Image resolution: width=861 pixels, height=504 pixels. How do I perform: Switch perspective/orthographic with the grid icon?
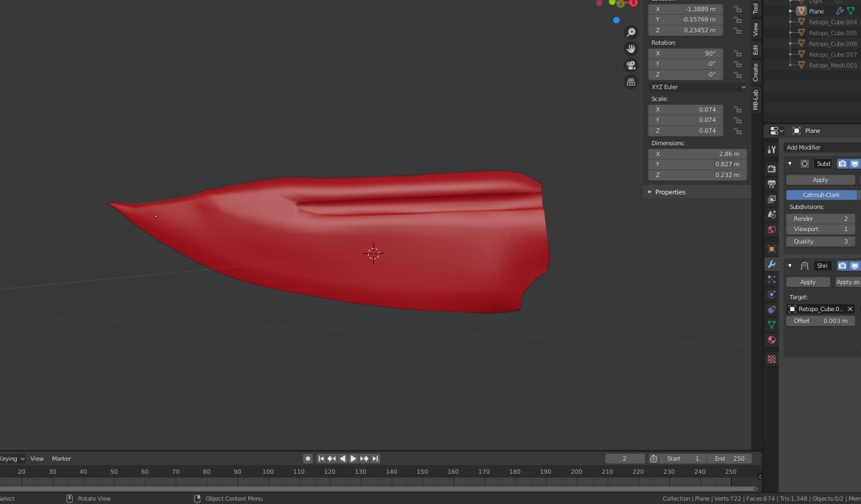point(631,82)
